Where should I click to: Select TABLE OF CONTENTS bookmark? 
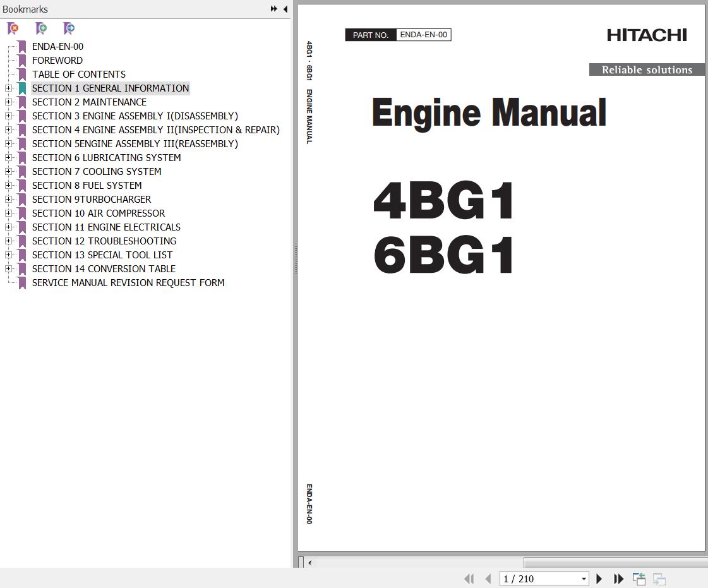(78, 75)
